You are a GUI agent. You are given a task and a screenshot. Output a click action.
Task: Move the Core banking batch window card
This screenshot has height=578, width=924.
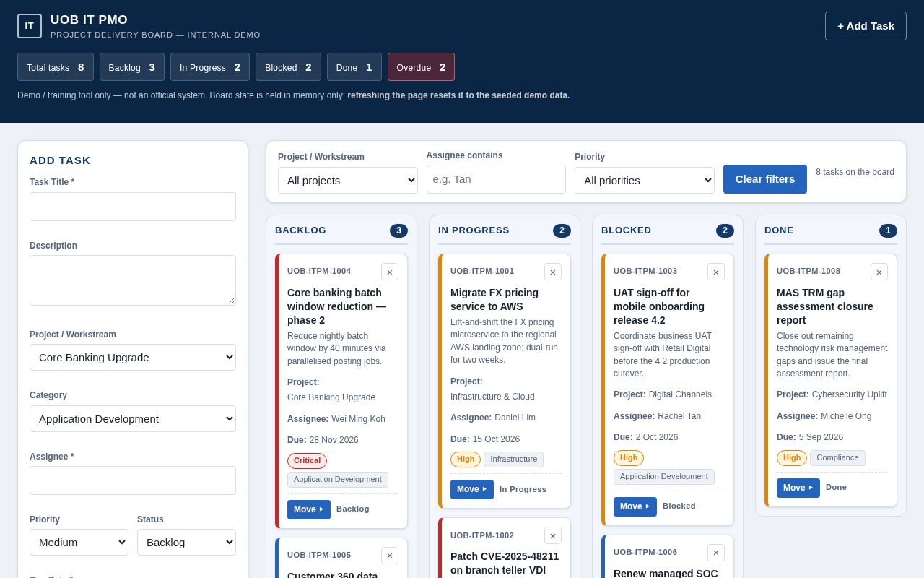pos(309,509)
